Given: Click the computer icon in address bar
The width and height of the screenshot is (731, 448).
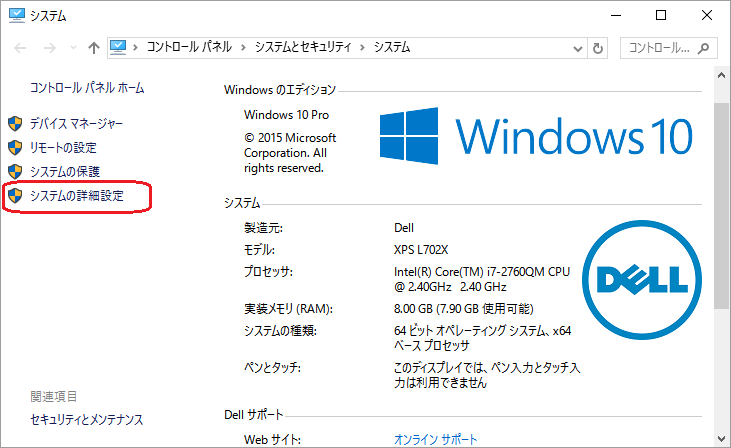Looking at the screenshot, I should (118, 47).
